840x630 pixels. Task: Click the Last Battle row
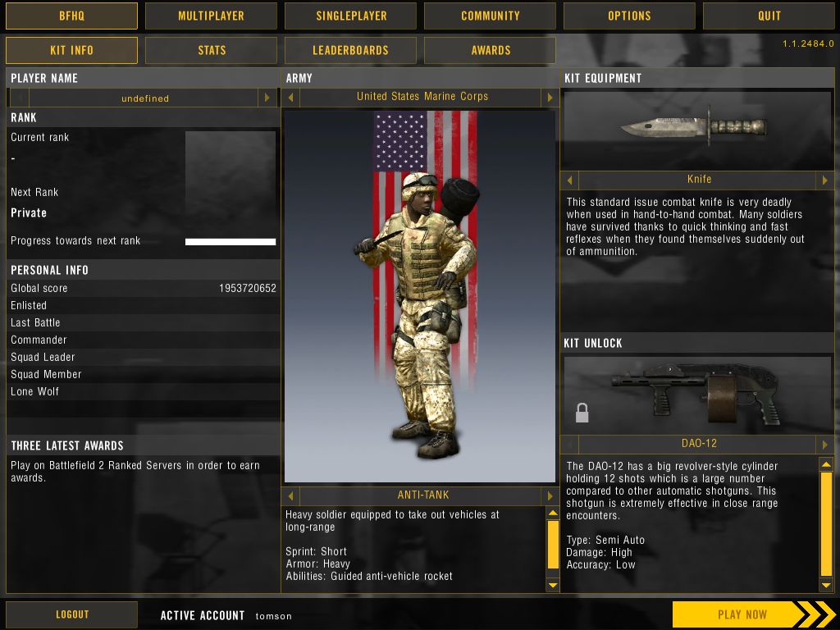tap(144, 322)
